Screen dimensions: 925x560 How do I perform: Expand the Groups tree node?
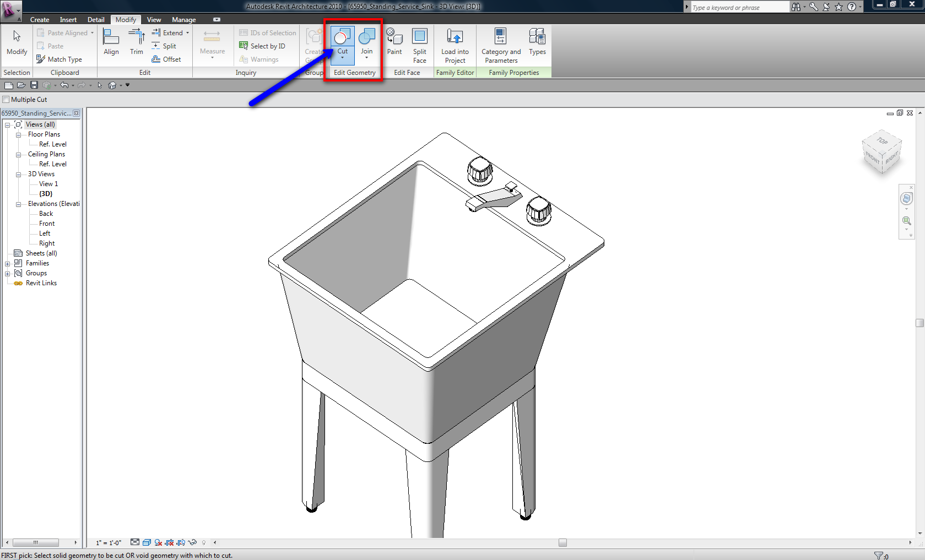(8, 274)
